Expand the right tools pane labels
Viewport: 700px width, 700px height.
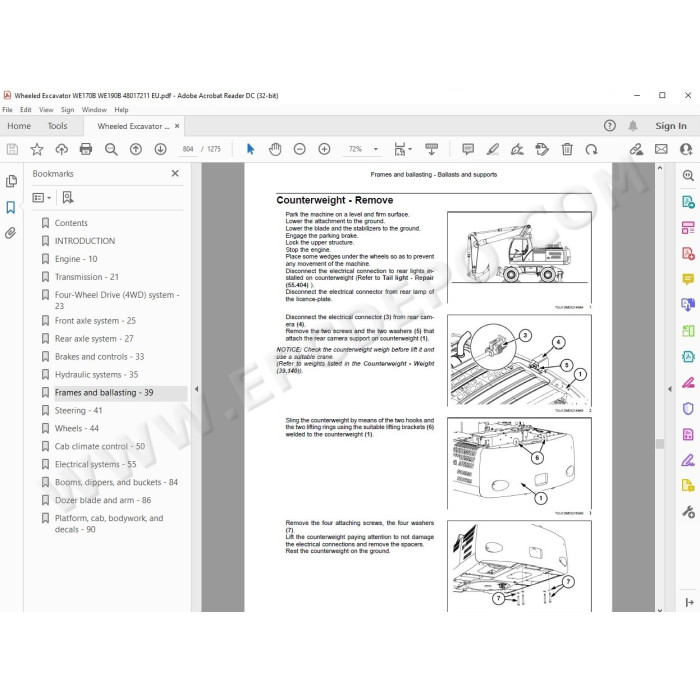pos(689,603)
